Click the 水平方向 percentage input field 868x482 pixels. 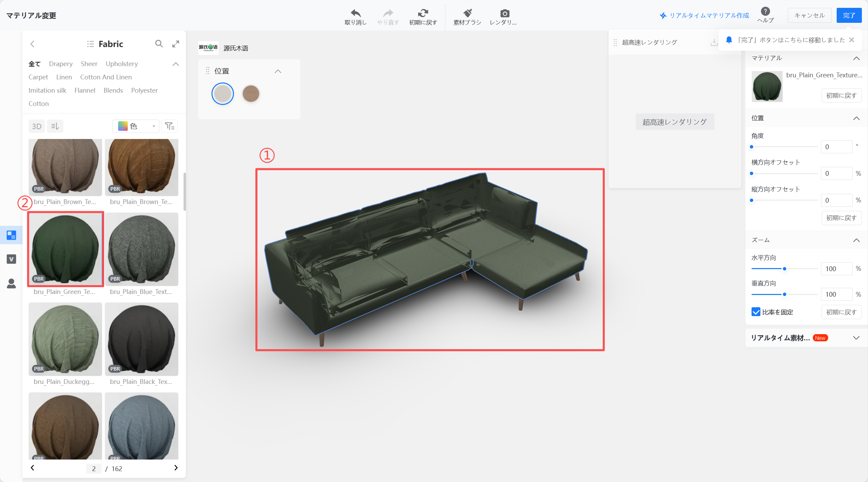(x=837, y=269)
